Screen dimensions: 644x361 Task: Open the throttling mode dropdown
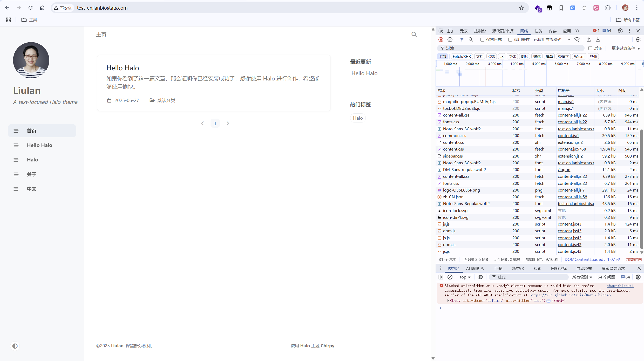click(552, 40)
